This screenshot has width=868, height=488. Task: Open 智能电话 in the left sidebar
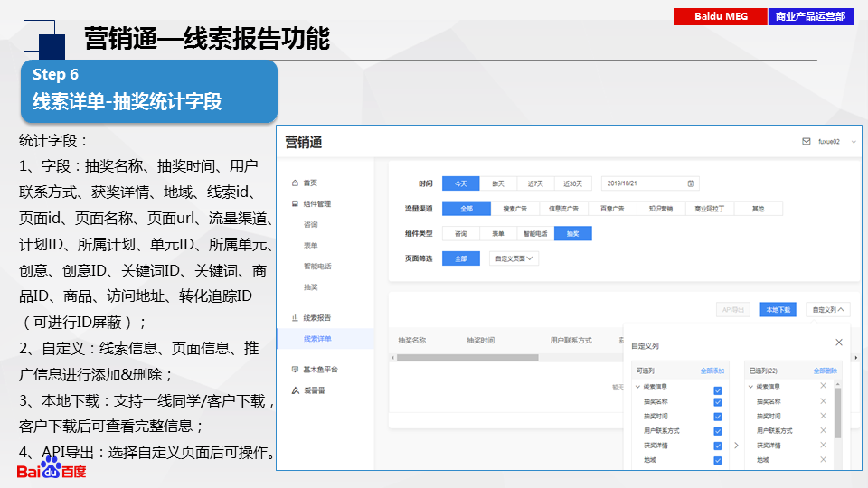pos(317,266)
